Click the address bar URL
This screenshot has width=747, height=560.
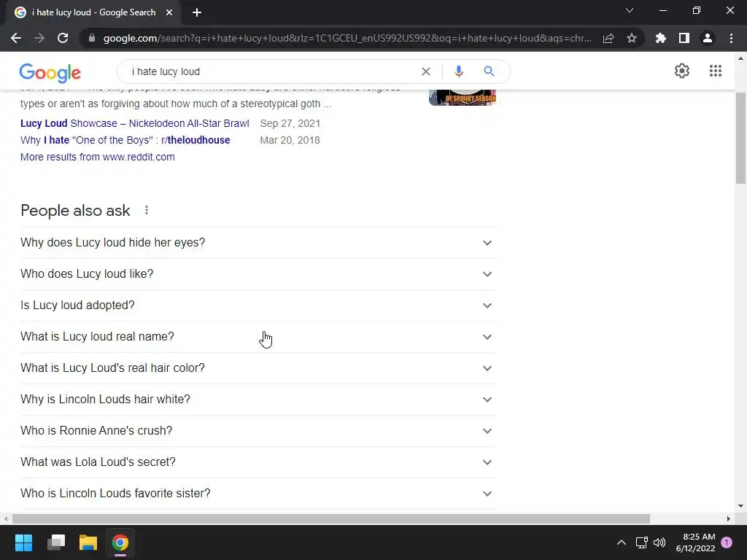click(348, 38)
